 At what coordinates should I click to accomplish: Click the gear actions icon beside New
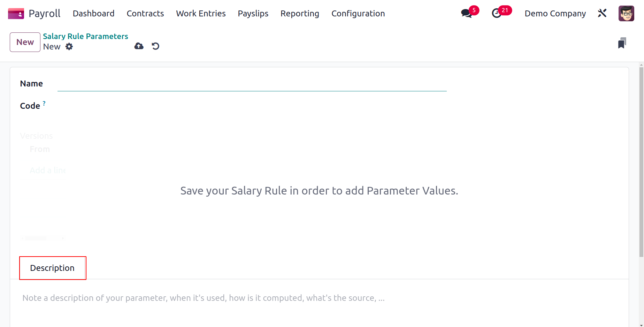(69, 47)
